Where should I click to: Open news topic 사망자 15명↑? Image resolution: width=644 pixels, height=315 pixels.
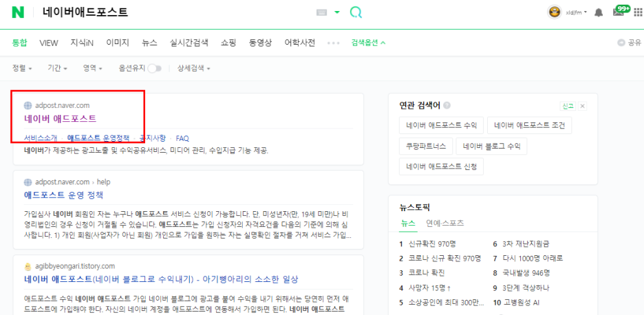(x=429, y=287)
